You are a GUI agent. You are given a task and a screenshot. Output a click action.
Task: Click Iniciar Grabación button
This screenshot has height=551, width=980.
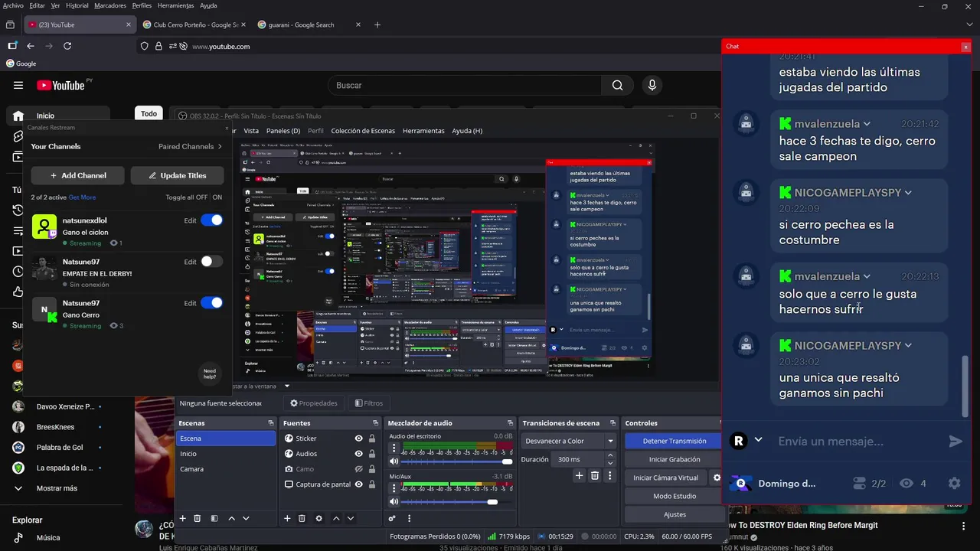coord(674,459)
